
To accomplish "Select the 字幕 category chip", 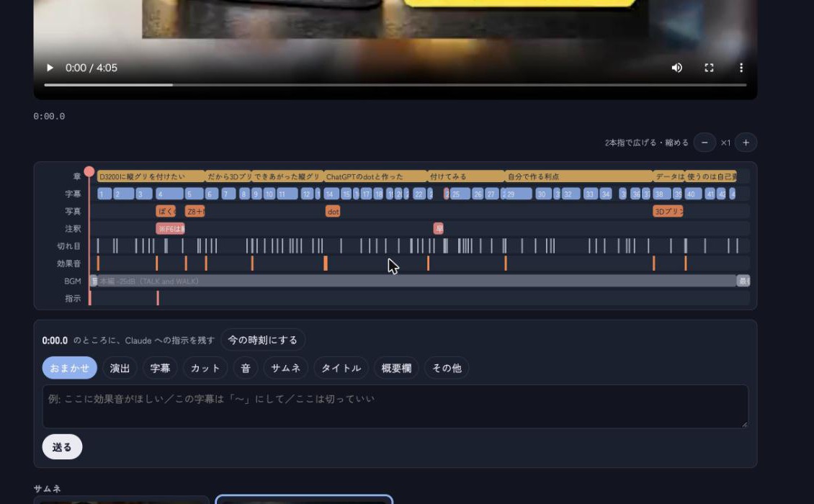I will coord(160,368).
